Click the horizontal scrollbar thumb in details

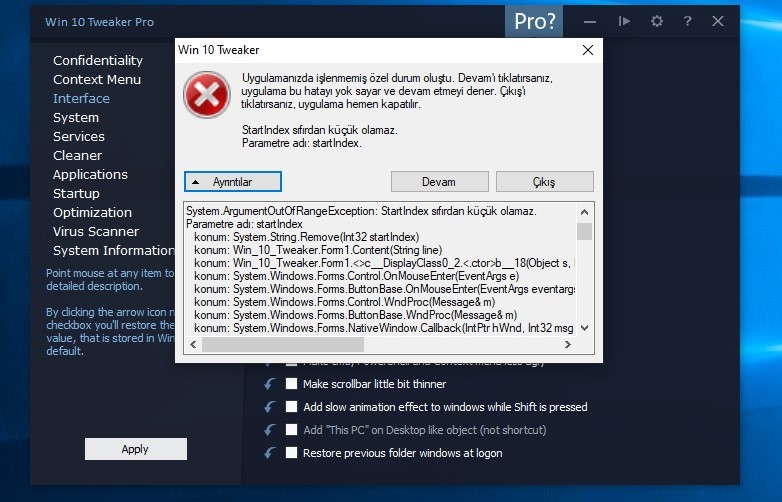pyautogui.click(x=283, y=344)
